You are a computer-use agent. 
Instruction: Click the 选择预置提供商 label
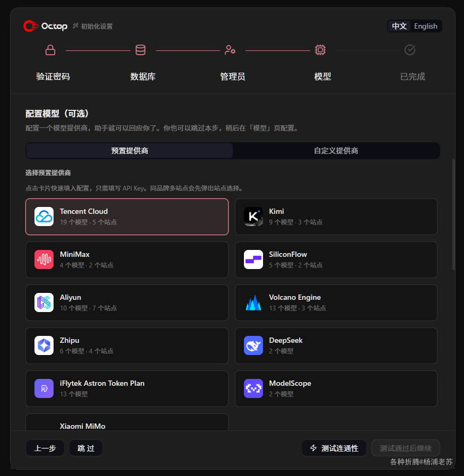click(48, 173)
